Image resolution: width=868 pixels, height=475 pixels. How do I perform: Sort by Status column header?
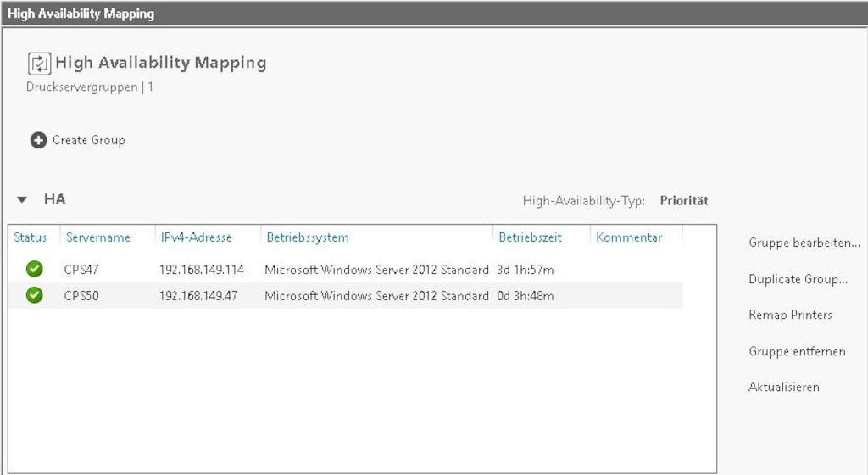[31, 237]
